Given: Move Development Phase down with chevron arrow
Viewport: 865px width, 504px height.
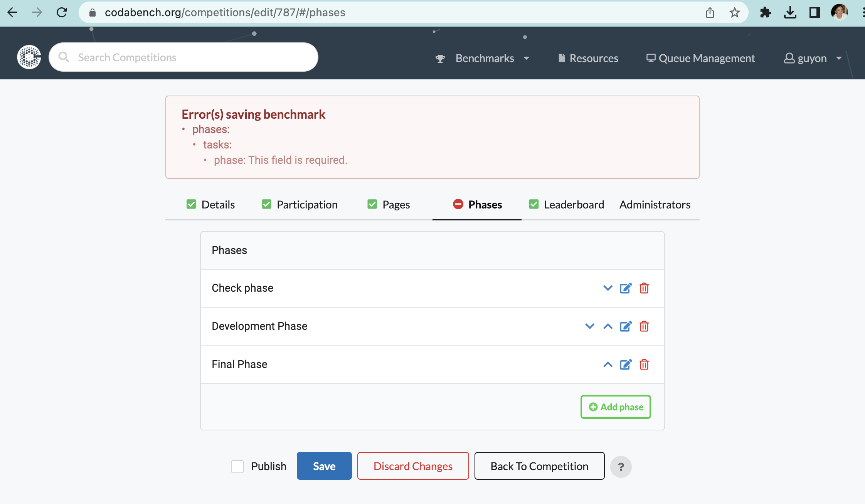Looking at the screenshot, I should point(589,326).
